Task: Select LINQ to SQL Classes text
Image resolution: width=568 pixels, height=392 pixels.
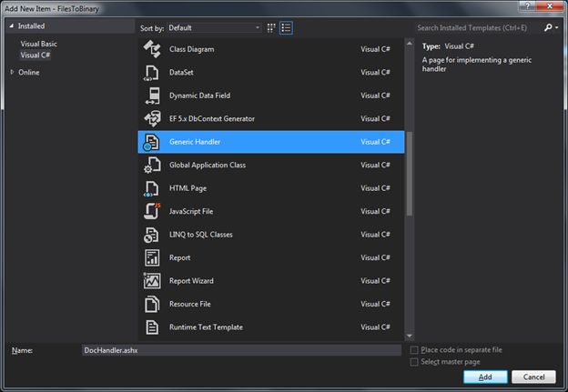Action: click(200, 235)
